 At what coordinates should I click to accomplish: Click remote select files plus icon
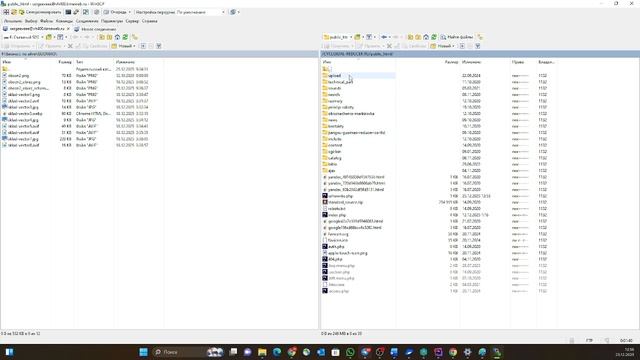tap(462, 46)
